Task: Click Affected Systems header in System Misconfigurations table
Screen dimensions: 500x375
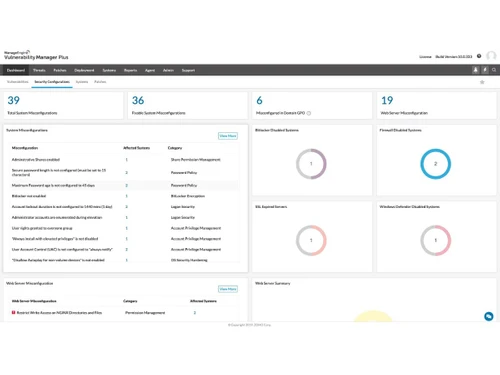Action: pyautogui.click(x=136, y=148)
